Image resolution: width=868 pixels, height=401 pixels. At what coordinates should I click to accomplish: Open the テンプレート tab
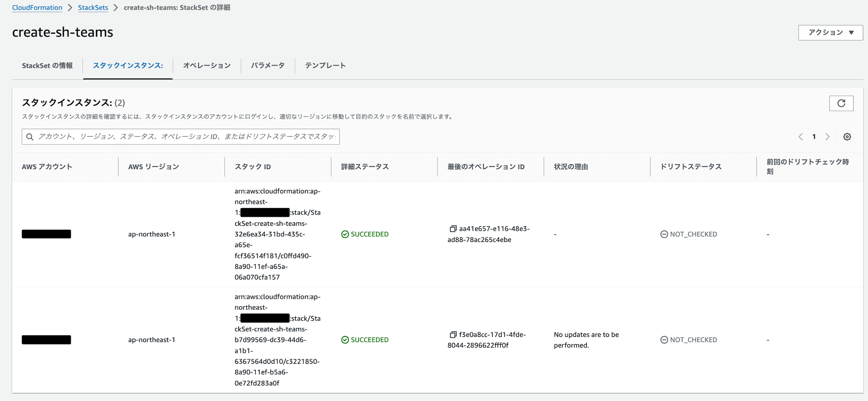(x=325, y=65)
